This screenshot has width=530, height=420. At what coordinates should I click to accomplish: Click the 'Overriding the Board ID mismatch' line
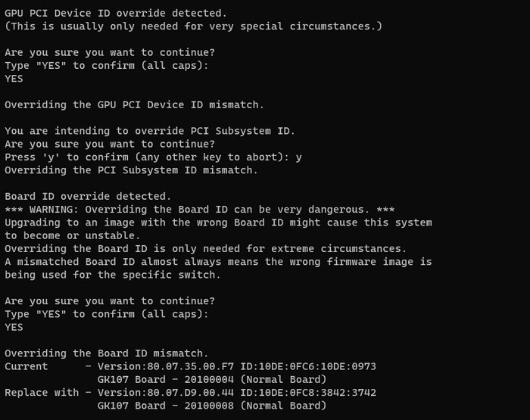click(x=106, y=353)
